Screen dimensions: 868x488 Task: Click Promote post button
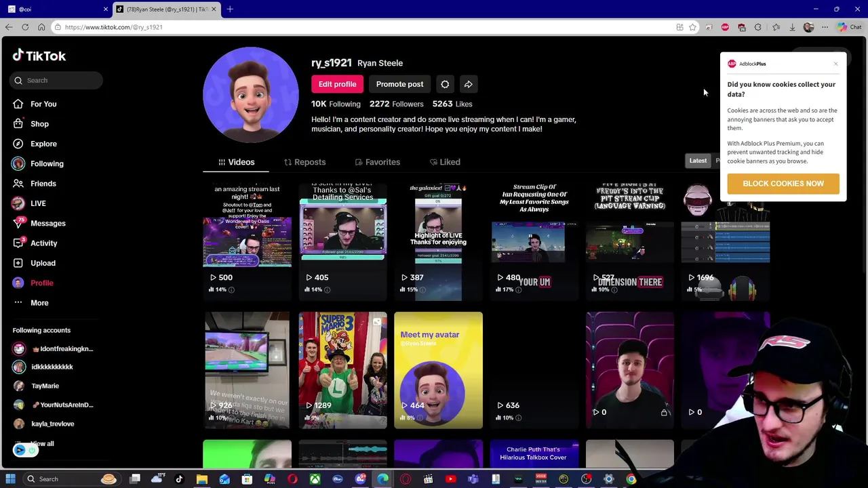click(399, 84)
